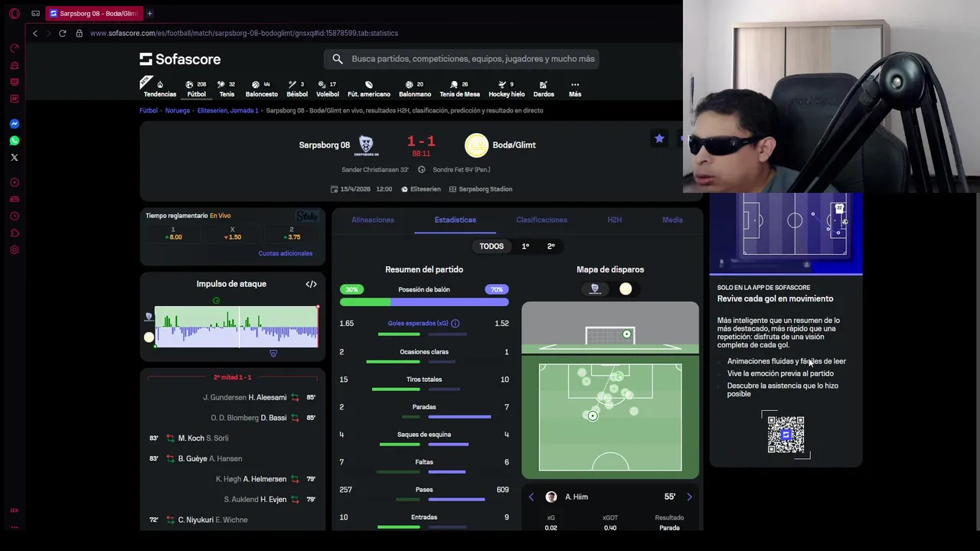This screenshot has height=551, width=980.
Task: Select Bodø/Glimt crest toggle in shot map
Action: pos(626,289)
